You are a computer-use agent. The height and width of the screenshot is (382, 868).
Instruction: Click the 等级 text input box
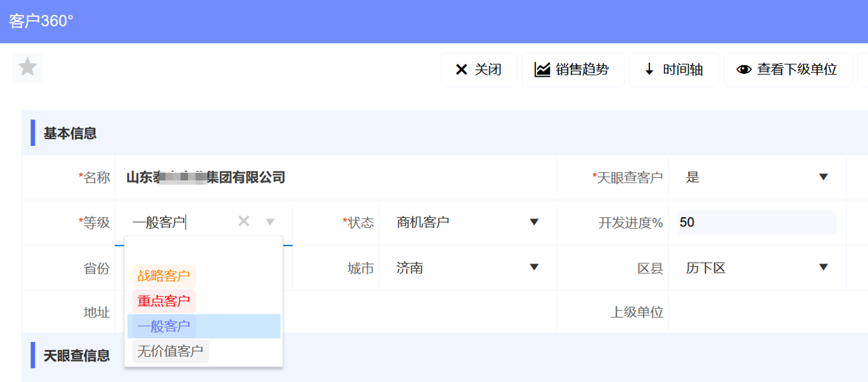[x=180, y=222]
